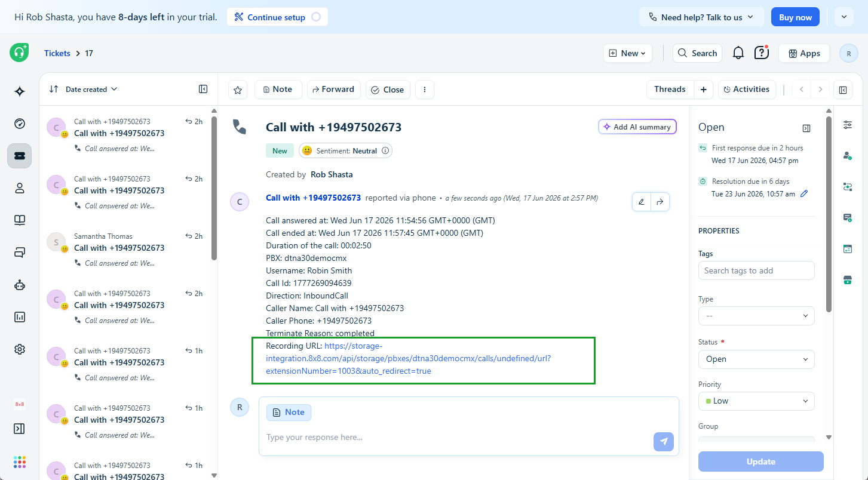The height and width of the screenshot is (480, 868).
Task: Click the Search tags to add field
Action: (756, 270)
